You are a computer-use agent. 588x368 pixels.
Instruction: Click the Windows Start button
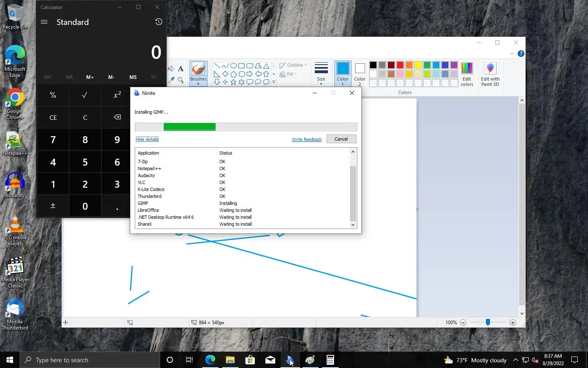pos(10,360)
